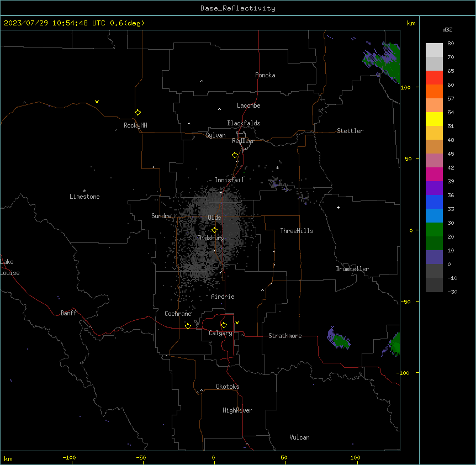
Task: Click the asterisk marker above the Limestone label
Action: pos(84,191)
